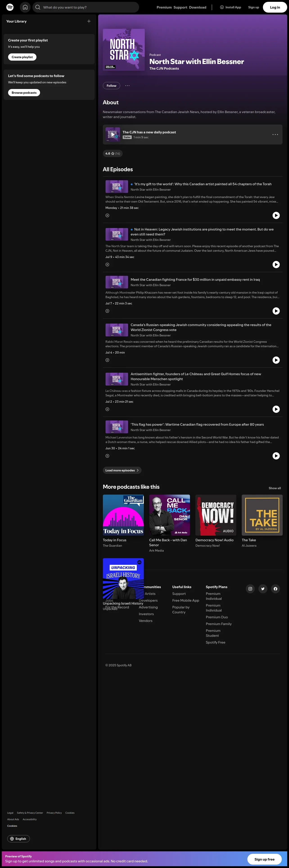Play the 'Not in Heaven' episode
The image size is (289, 868).
[x=276, y=265]
